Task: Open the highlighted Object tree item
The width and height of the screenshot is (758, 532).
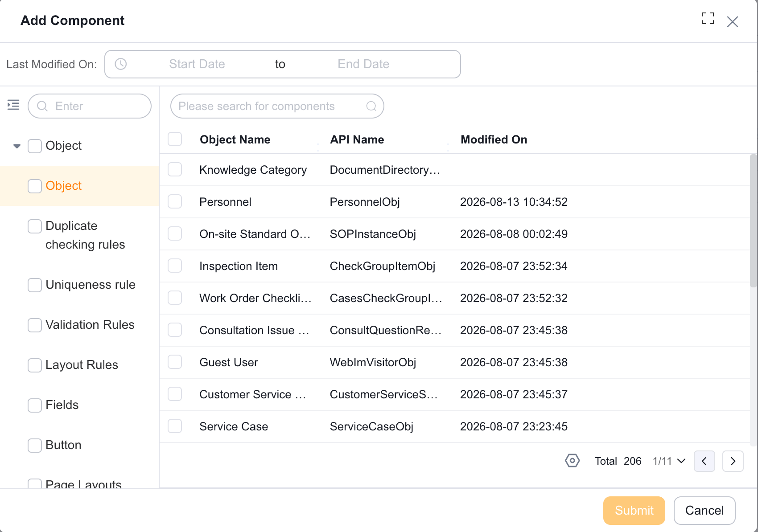Action: [63, 186]
